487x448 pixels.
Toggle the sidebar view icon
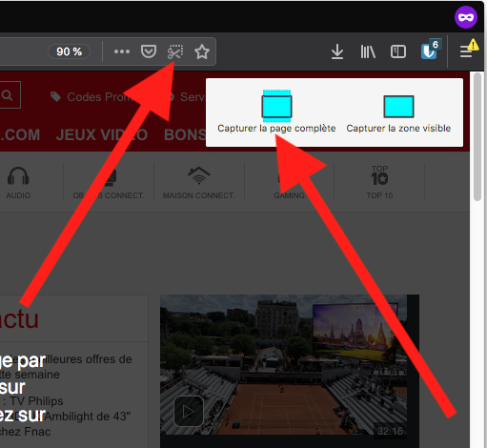[398, 51]
